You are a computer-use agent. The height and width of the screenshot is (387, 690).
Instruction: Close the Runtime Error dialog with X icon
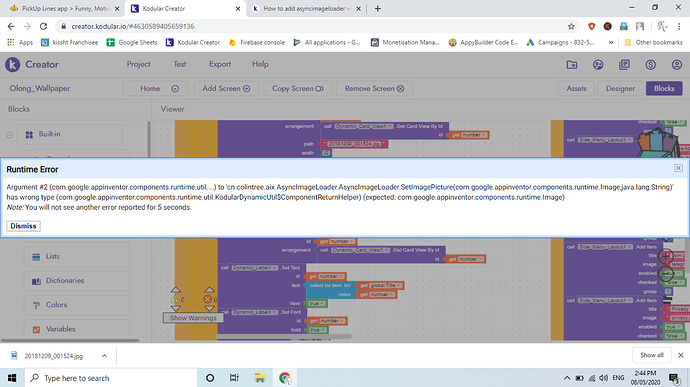point(679,168)
